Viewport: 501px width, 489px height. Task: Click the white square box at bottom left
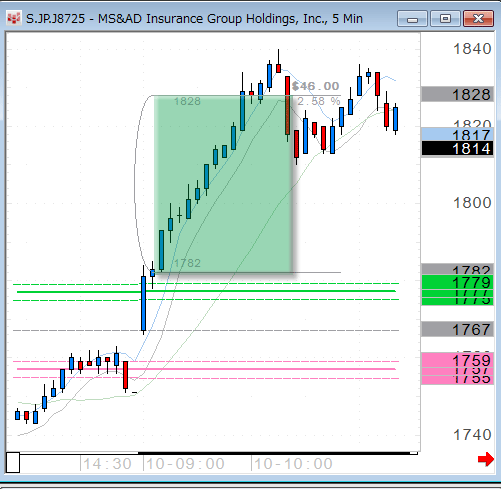tap(13, 462)
